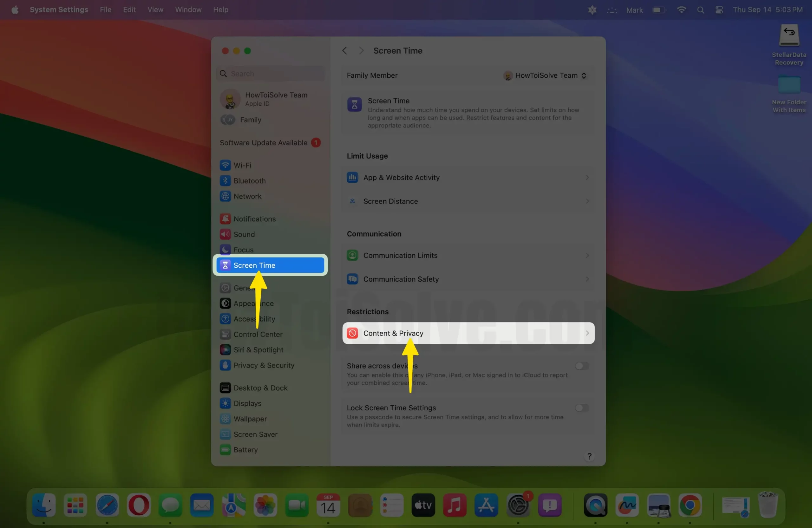Enable Lock Screen Time Settings switch
Viewport: 812px width, 528px height.
coord(582,408)
